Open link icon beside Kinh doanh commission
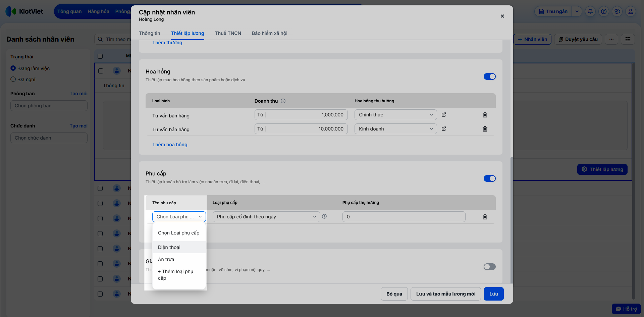 pyautogui.click(x=444, y=129)
